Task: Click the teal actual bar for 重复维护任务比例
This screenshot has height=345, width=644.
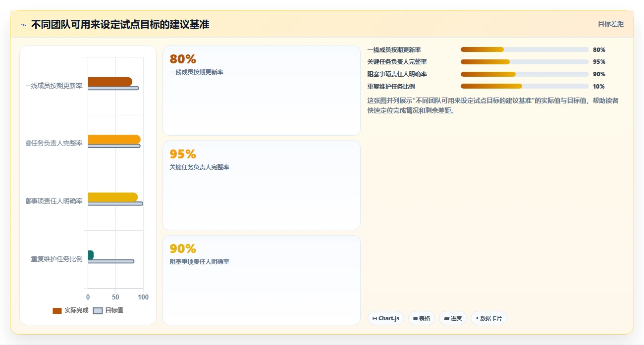Action: (x=91, y=255)
